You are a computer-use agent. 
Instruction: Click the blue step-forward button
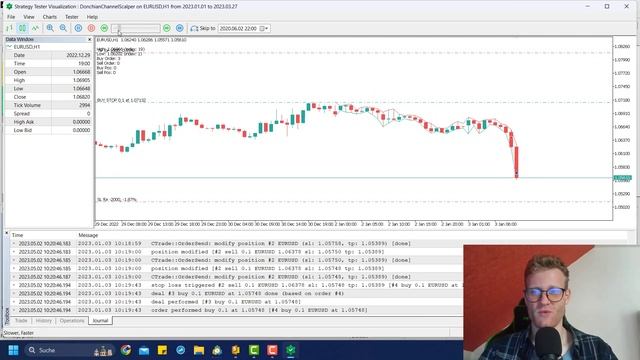point(180,28)
